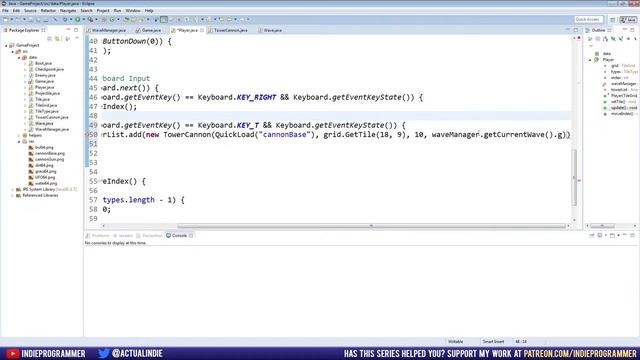The height and width of the screenshot is (360, 640).
Task: Expand the helpers package node
Action: point(19,135)
